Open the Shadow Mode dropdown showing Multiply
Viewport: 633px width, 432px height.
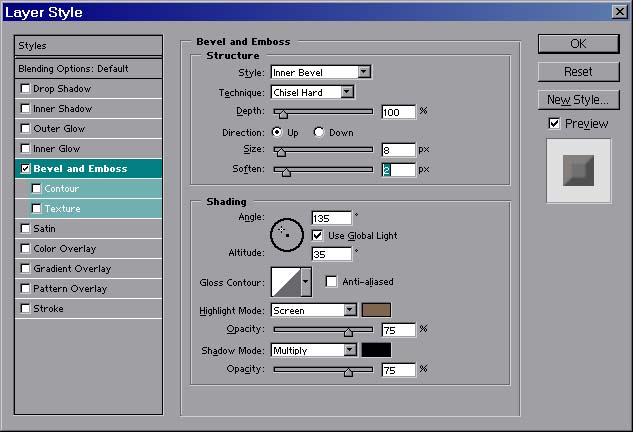coord(314,350)
